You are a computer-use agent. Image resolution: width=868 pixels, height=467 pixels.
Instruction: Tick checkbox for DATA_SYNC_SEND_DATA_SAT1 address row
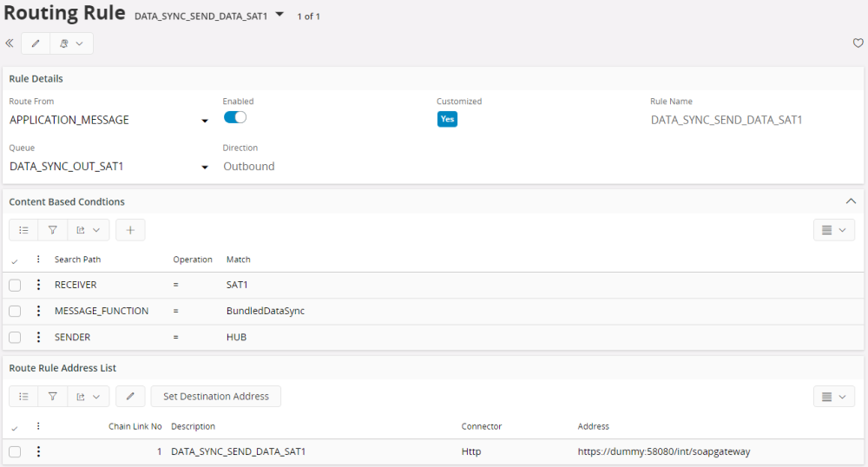click(x=15, y=451)
